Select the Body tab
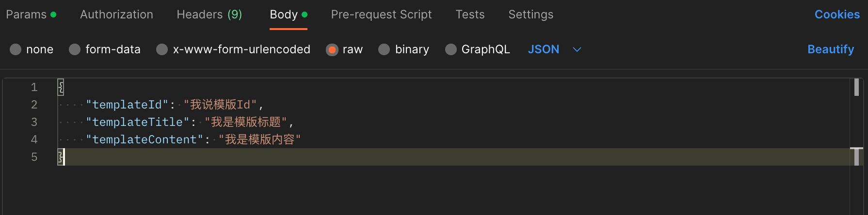 click(x=284, y=15)
